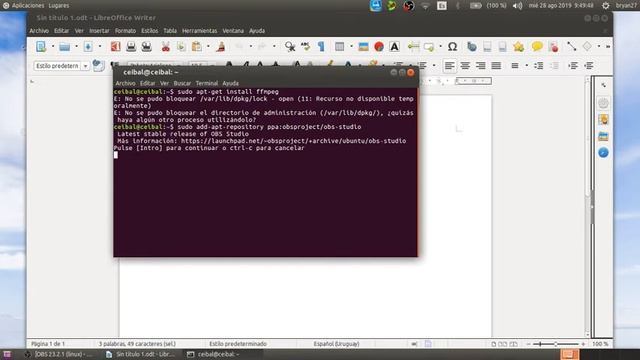Show more toolbar items chevron

pos(608,47)
